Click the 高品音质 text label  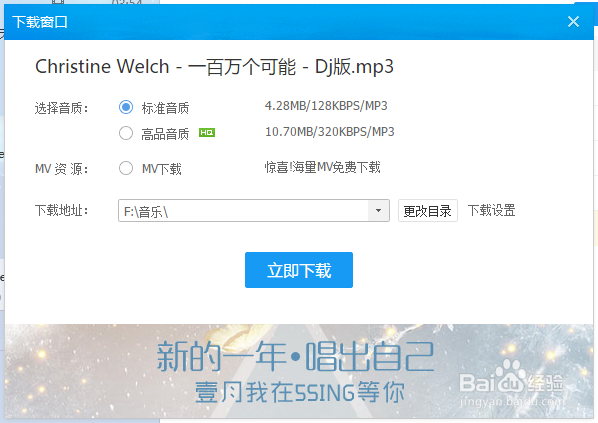click(165, 134)
